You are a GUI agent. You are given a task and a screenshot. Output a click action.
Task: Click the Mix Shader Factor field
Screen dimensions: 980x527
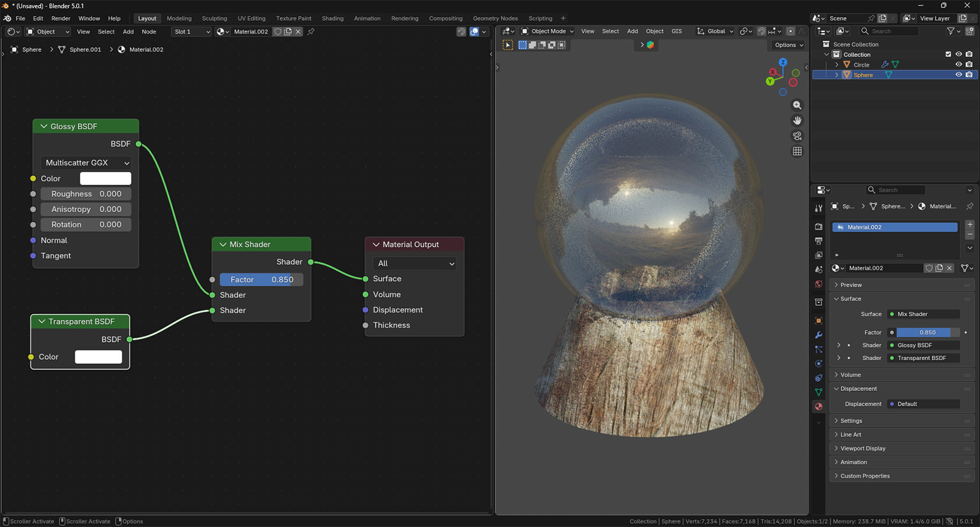click(x=262, y=279)
